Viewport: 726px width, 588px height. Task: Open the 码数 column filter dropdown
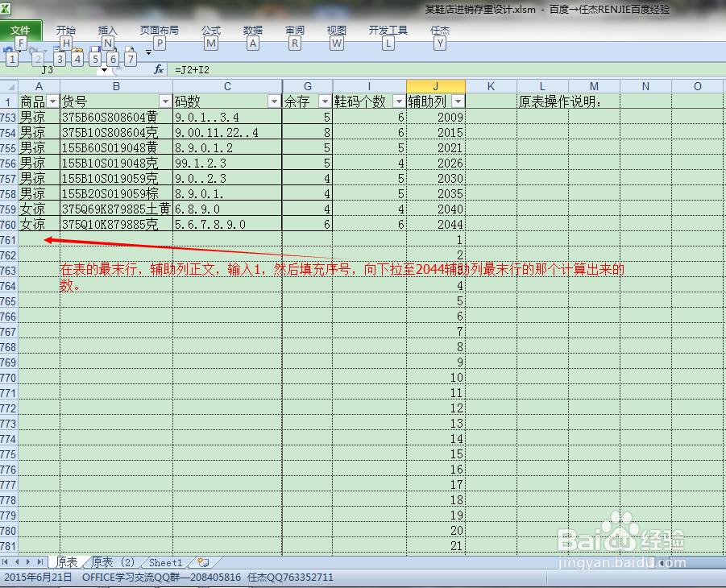point(275,101)
